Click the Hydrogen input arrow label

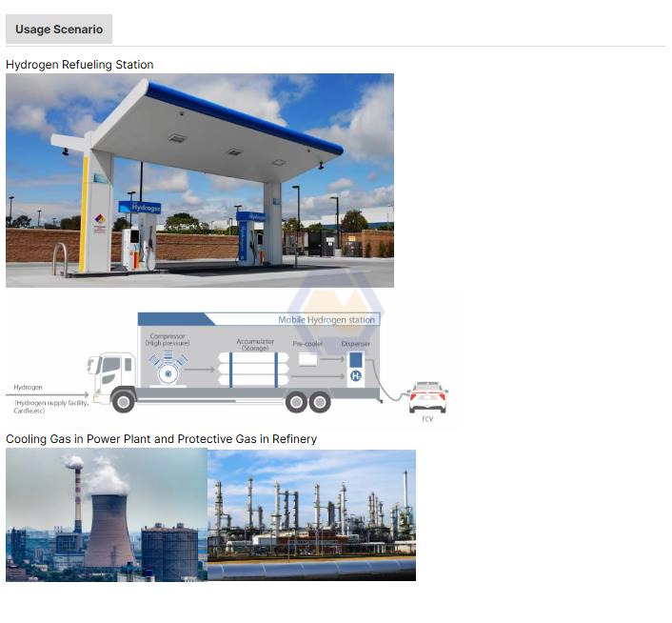click(29, 388)
